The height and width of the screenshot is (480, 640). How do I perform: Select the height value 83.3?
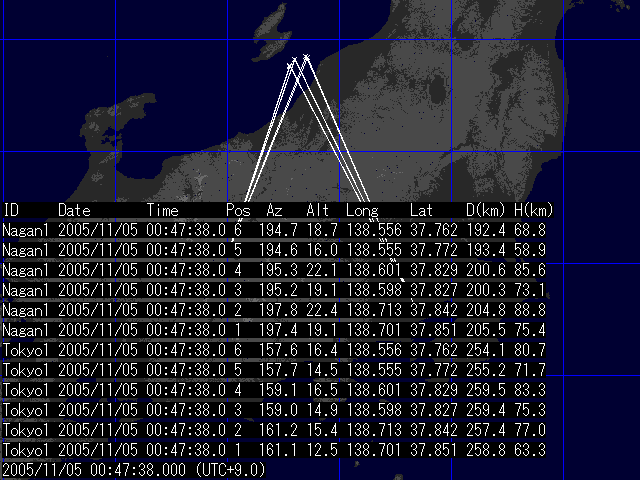(530, 390)
